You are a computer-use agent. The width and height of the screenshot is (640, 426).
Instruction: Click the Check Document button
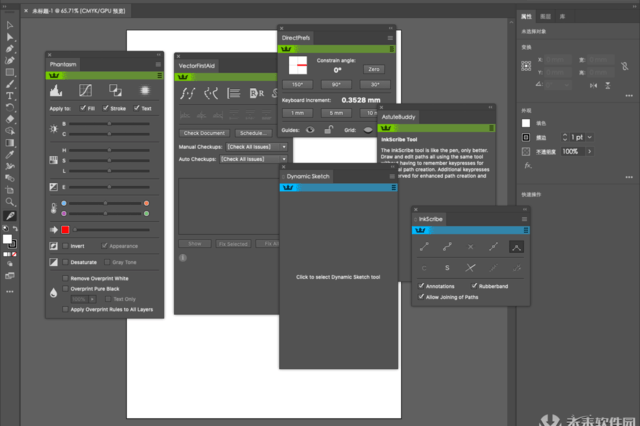pos(204,133)
